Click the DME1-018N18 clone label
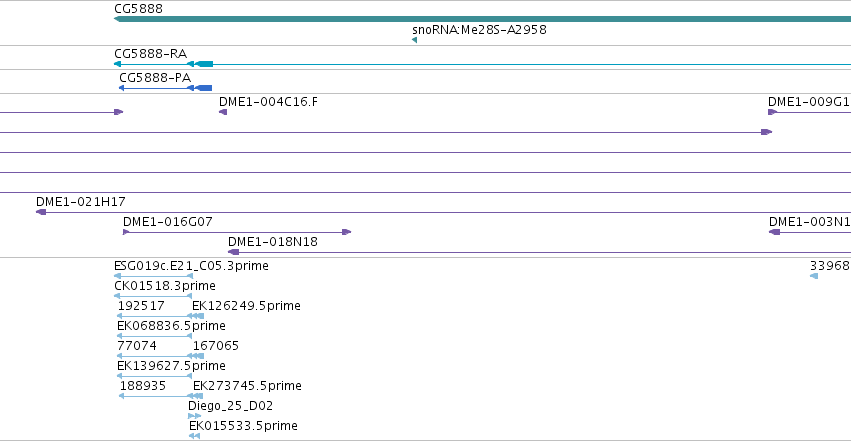851x441 pixels. click(272, 242)
